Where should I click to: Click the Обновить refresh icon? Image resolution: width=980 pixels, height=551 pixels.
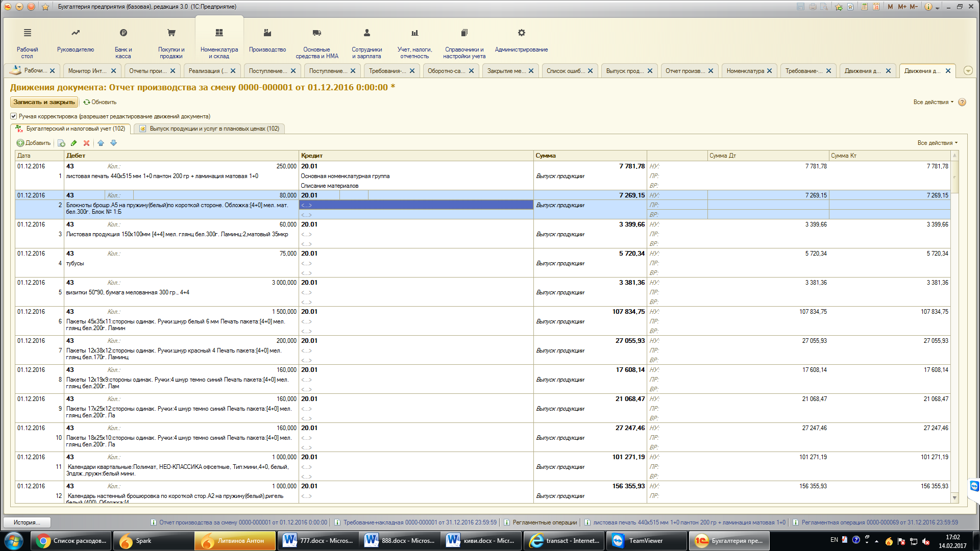pos(87,102)
